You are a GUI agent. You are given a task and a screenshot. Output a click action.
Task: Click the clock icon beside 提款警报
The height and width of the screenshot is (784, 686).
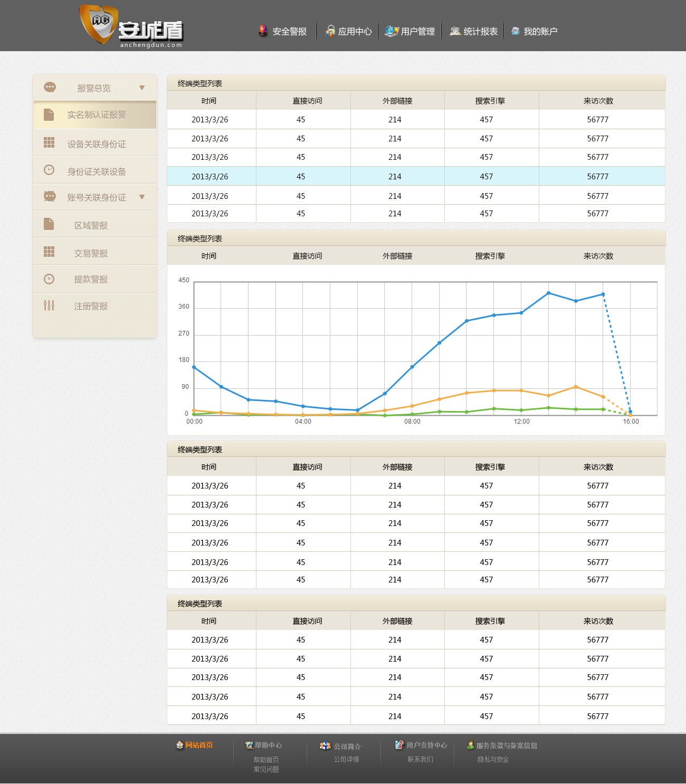[x=49, y=279]
